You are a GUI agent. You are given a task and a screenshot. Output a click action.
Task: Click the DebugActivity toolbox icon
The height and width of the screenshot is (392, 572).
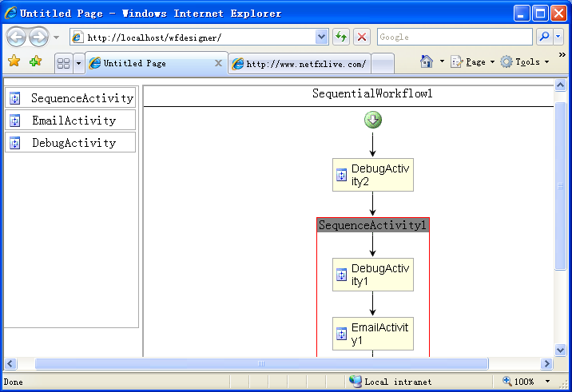15,143
